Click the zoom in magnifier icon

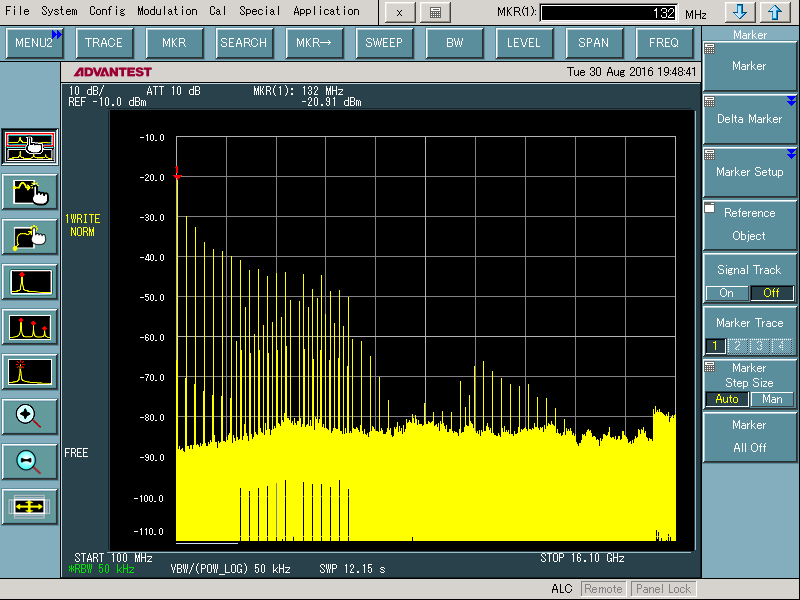(30, 416)
